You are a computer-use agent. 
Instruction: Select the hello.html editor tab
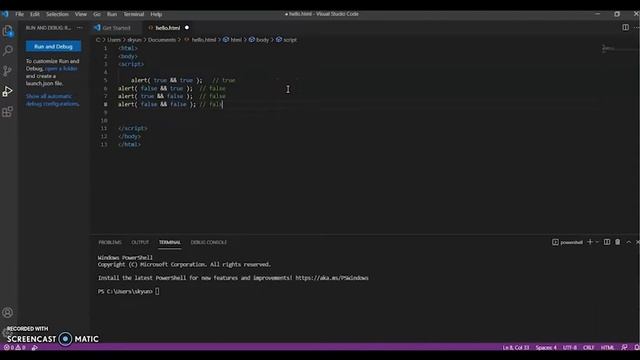click(167, 28)
